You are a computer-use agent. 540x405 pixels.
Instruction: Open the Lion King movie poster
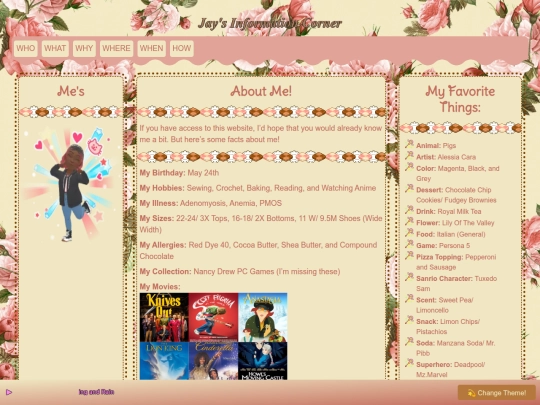point(164,361)
